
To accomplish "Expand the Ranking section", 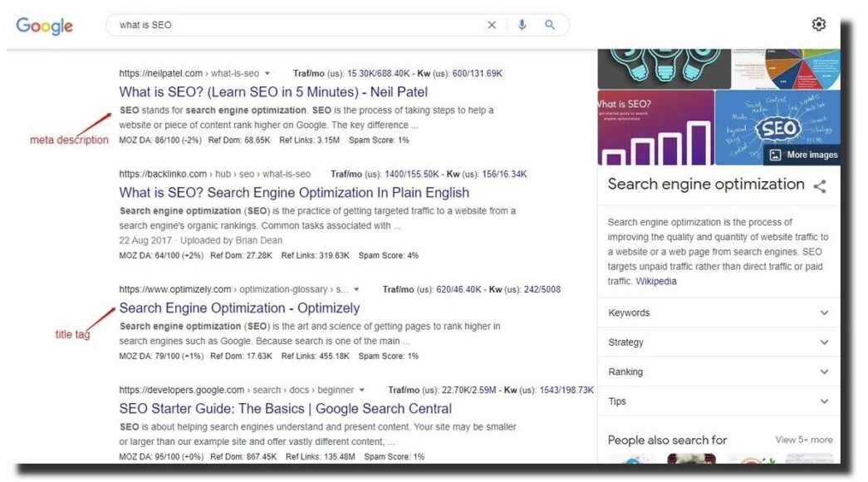I will (718, 371).
